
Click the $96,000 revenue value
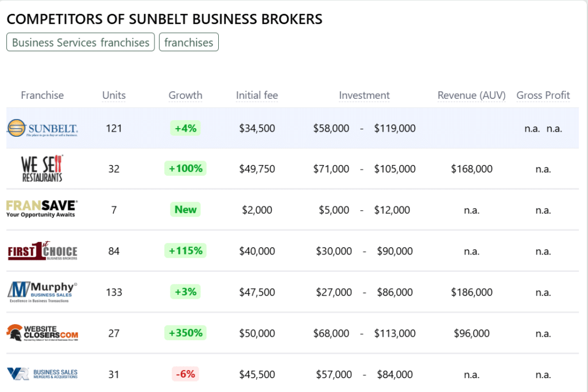pos(472,333)
